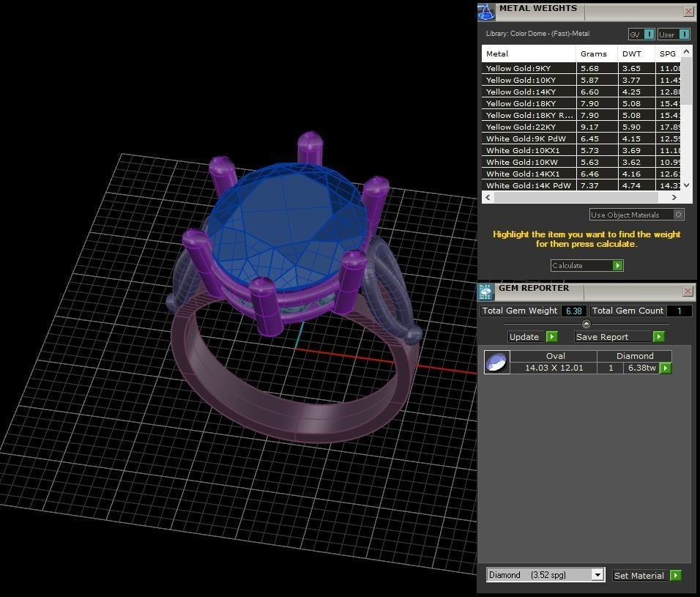Select the Yellow Gold:18KY row
The width and height of the screenshot is (700, 597).
point(581,103)
